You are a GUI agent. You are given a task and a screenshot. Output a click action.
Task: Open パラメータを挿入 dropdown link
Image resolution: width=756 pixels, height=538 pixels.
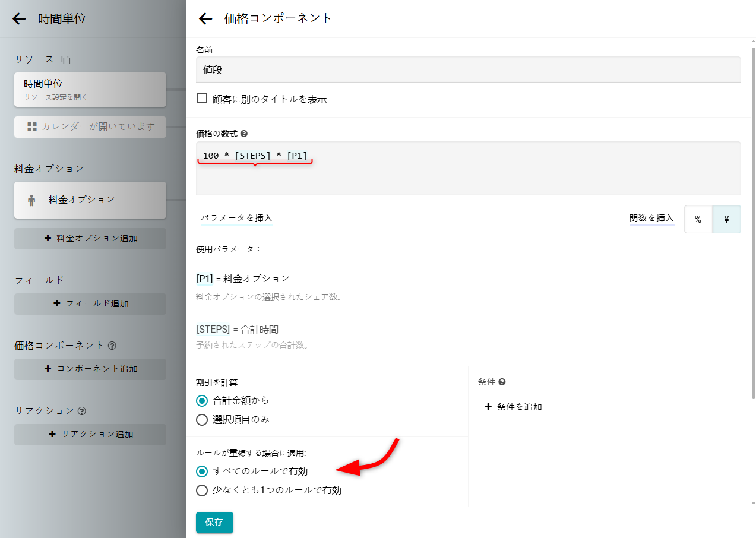tap(236, 219)
